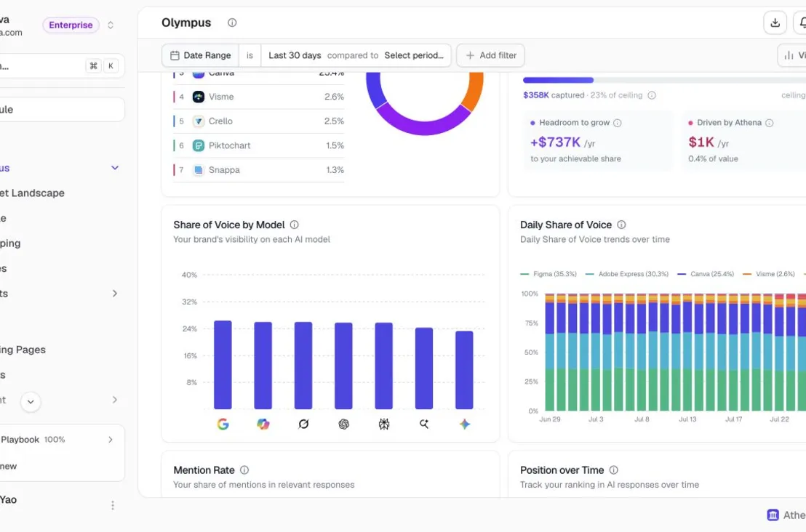
Task: Click the Gemini sparkle model icon
Action: [465, 424]
